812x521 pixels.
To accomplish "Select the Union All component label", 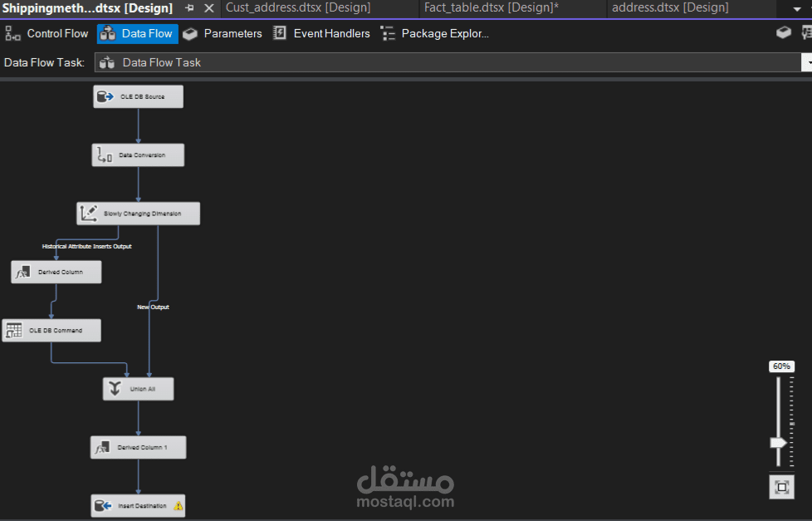I will pos(143,389).
